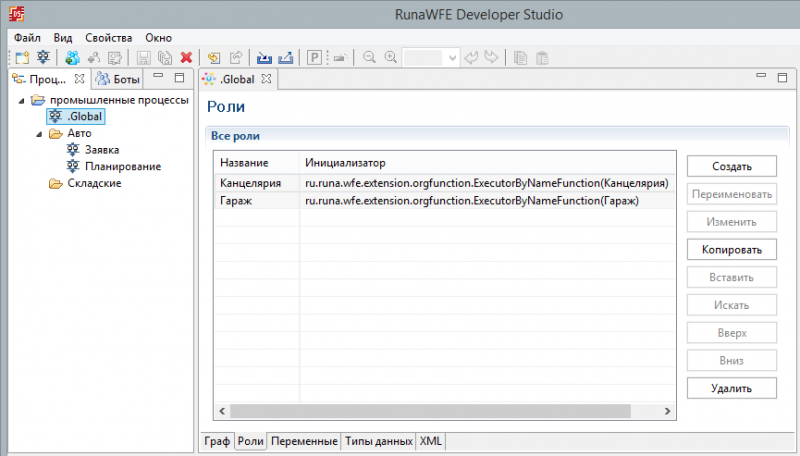Switch to the XML tab
The width and height of the screenshot is (800, 456).
[431, 441]
